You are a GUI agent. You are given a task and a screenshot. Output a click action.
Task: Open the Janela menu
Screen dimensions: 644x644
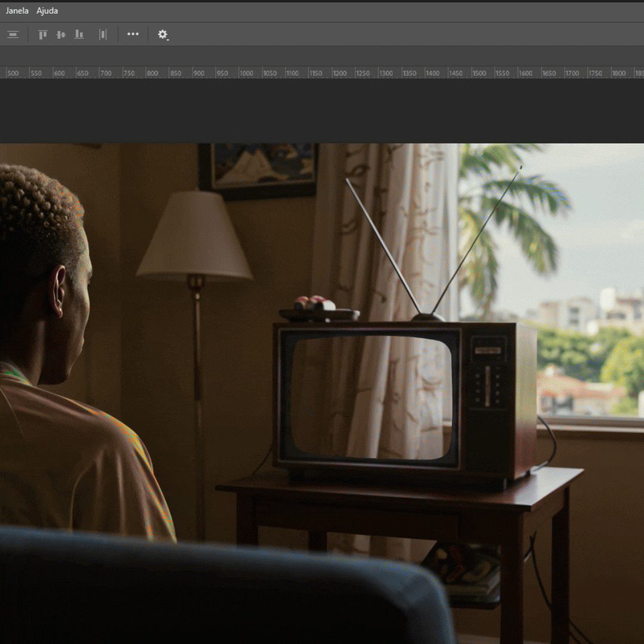point(17,11)
